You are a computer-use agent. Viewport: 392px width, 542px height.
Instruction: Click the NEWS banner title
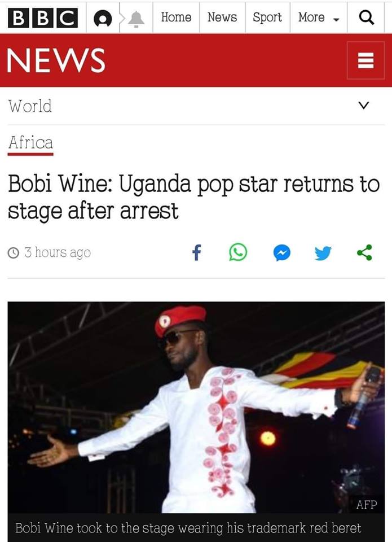tap(56, 60)
